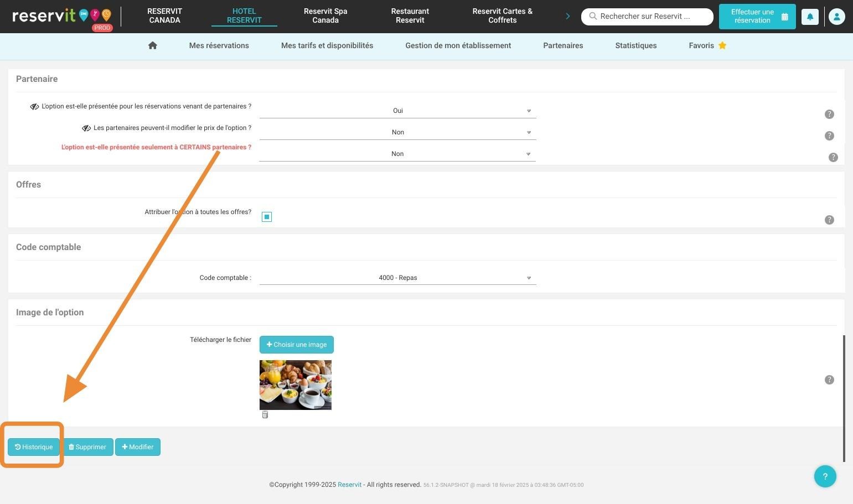Image resolution: width=853 pixels, height=504 pixels.
Task: Open the notifications bell
Action: point(810,17)
